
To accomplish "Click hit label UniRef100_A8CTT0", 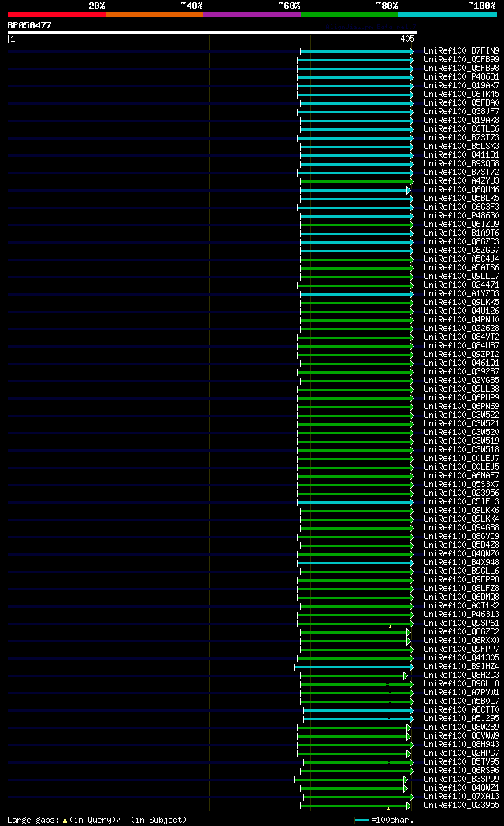I will coord(462,709).
